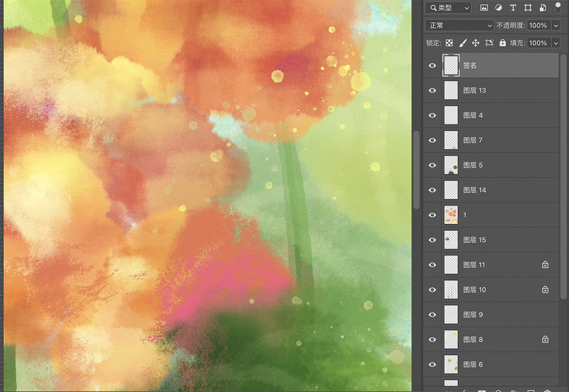Hide the layer named 1

click(432, 215)
